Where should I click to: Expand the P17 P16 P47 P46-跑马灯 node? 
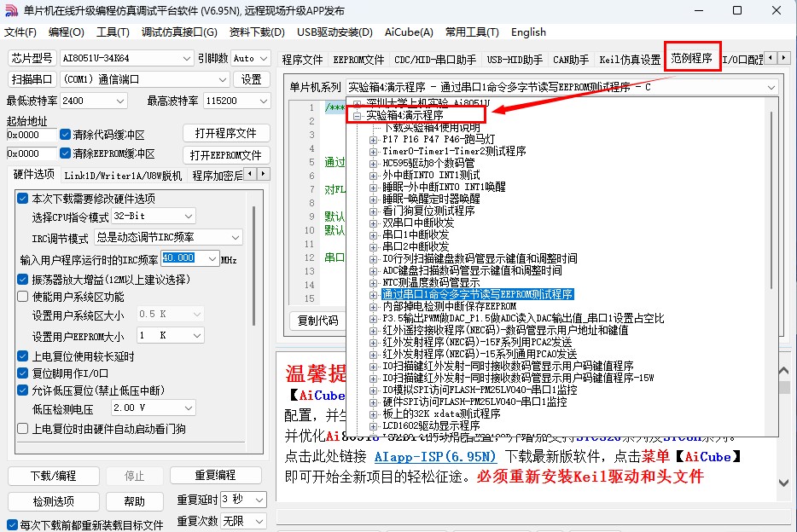point(374,140)
